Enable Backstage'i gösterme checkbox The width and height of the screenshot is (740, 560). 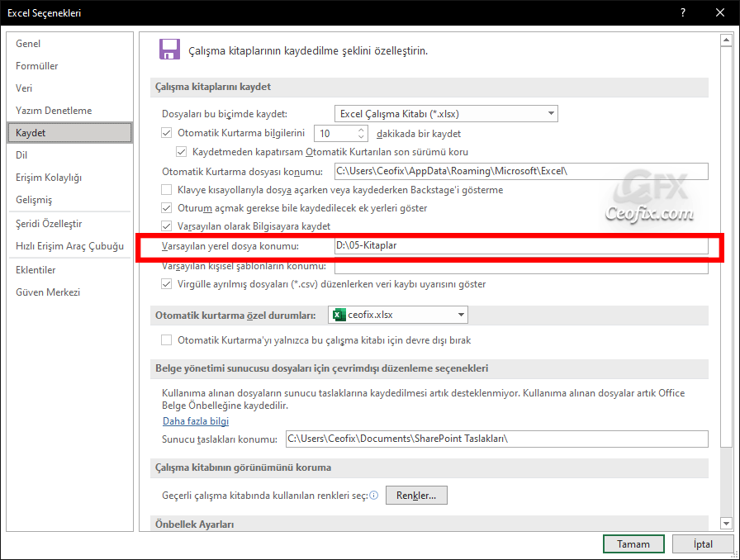(x=166, y=190)
